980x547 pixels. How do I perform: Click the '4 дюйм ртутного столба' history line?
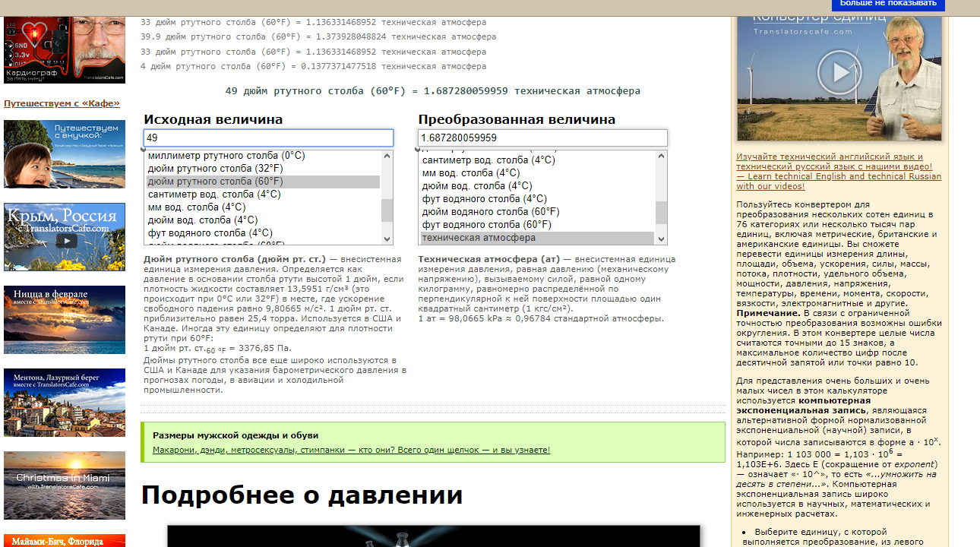tap(314, 66)
